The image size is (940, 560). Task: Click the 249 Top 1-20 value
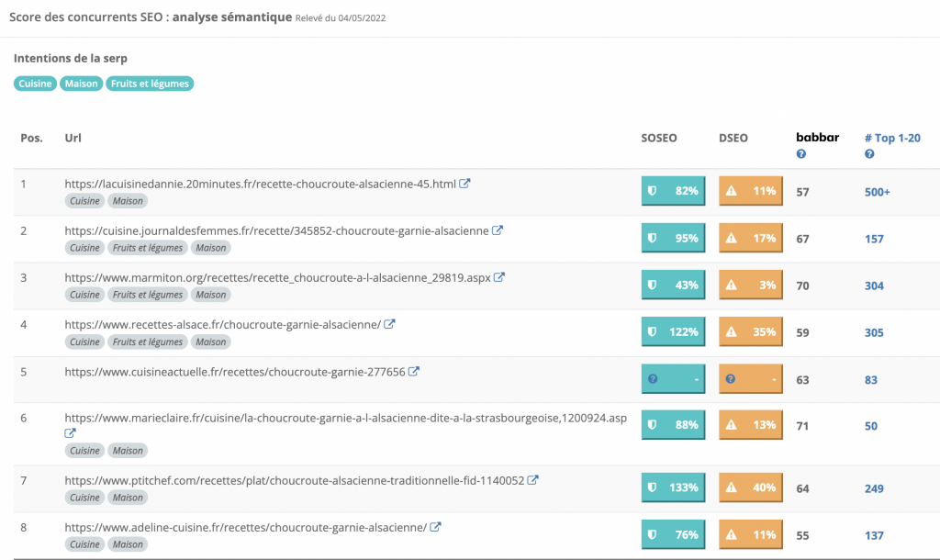[874, 488]
